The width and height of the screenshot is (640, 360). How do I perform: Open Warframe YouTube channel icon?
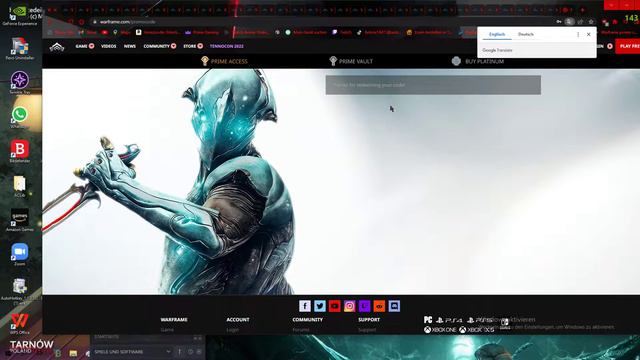tap(335, 306)
